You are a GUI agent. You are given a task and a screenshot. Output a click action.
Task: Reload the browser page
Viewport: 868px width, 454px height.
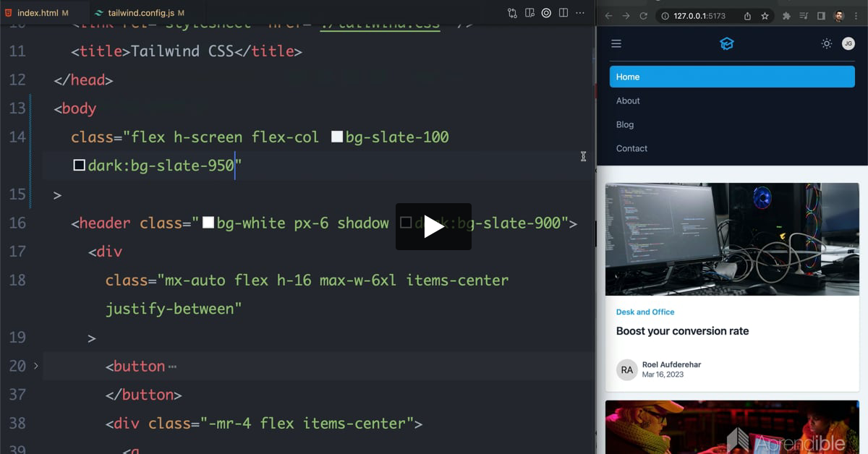pyautogui.click(x=643, y=16)
